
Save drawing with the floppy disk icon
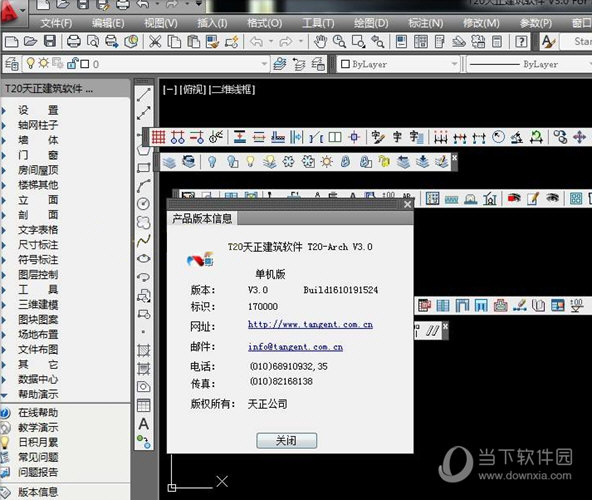(x=50, y=42)
